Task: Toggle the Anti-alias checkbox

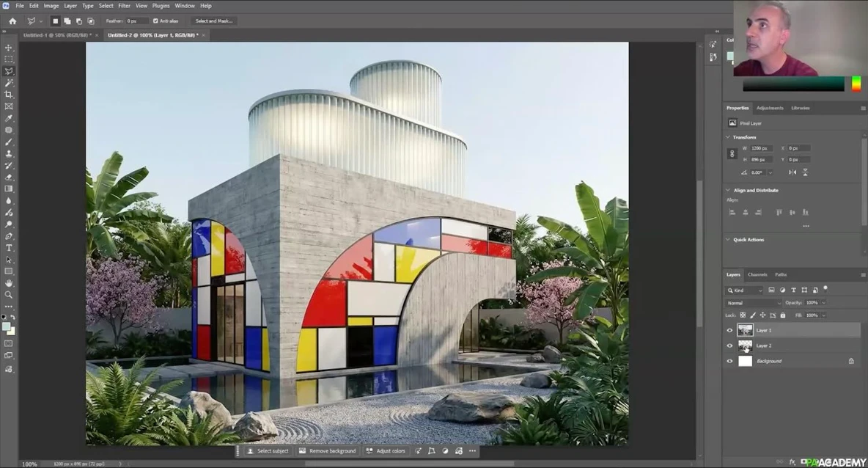Action: point(155,21)
